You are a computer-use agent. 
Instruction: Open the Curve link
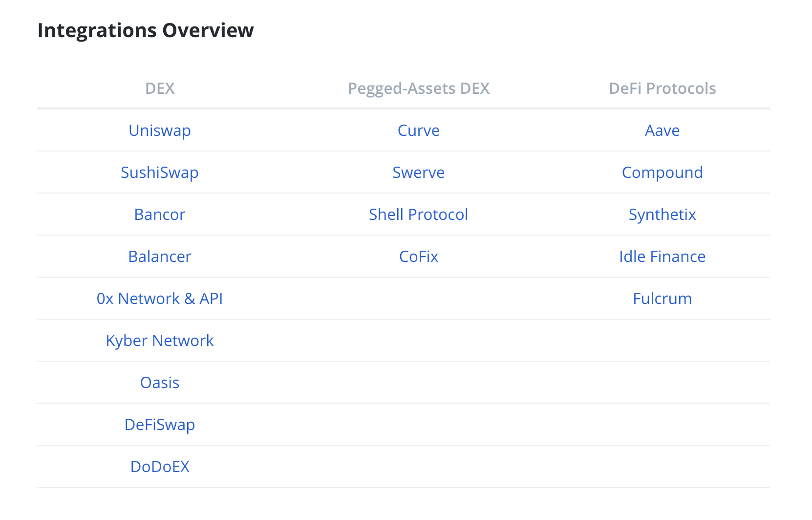coord(419,130)
